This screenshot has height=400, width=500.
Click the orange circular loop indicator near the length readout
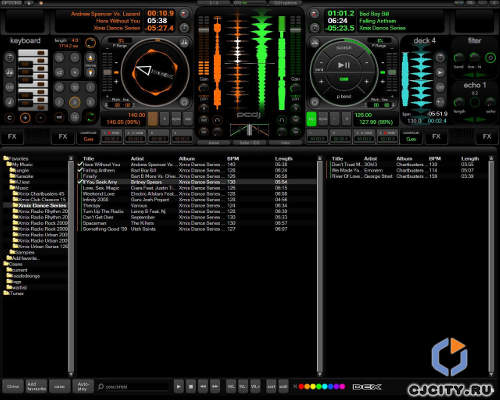[90, 43]
